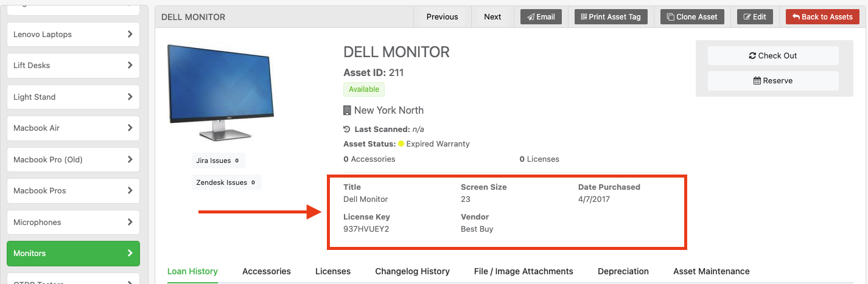
Task: Click the Available status badge
Action: pos(364,89)
